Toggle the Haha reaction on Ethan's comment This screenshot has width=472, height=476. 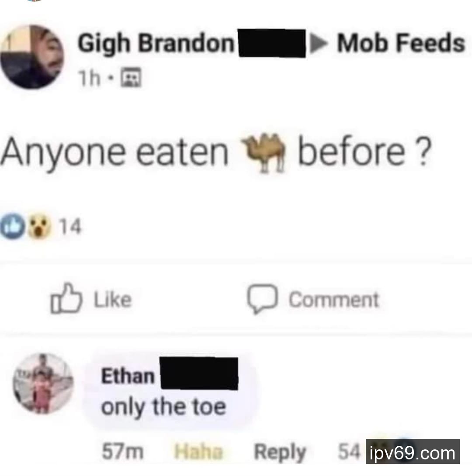click(199, 452)
